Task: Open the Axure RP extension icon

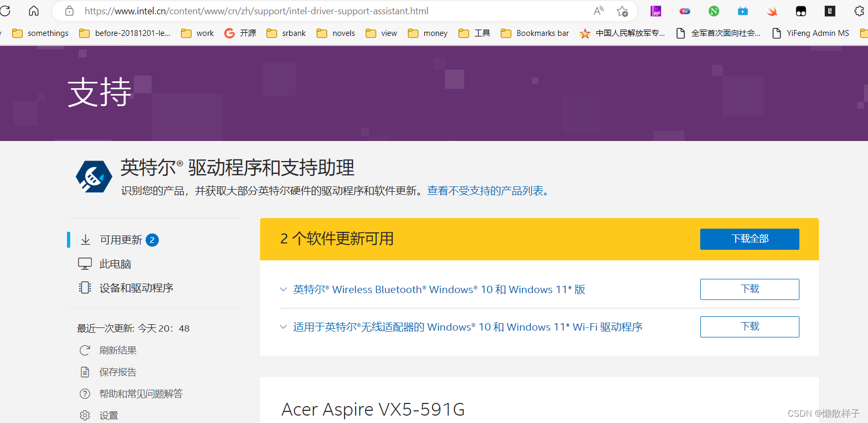Action: pyautogui.click(x=656, y=11)
